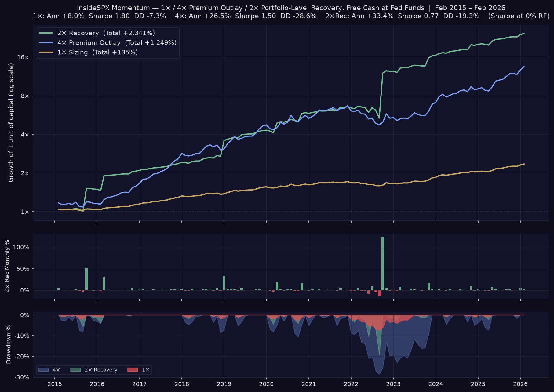Click the '2026' x-axis label
This screenshot has width=554, height=392.
pos(520,384)
